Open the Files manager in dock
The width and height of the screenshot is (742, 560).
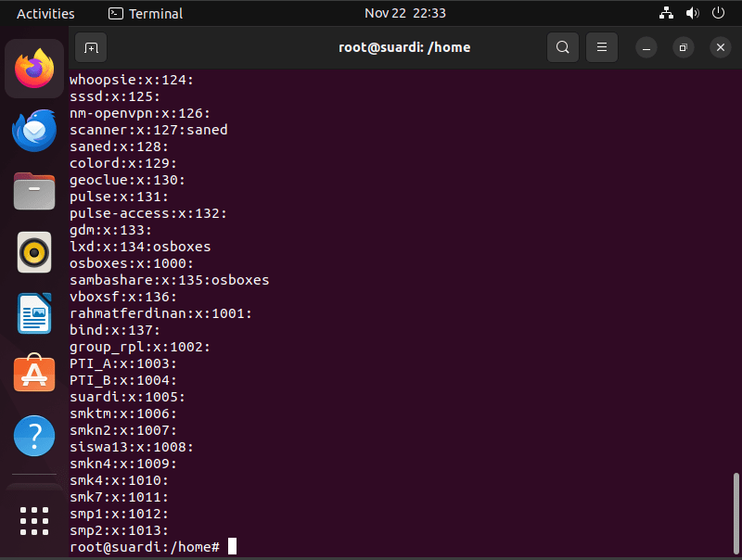point(34,191)
